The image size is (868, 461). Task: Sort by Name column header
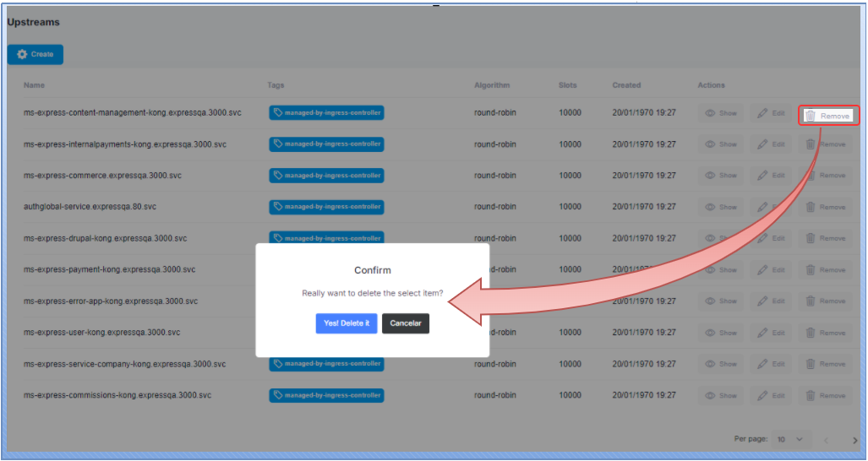[35, 85]
